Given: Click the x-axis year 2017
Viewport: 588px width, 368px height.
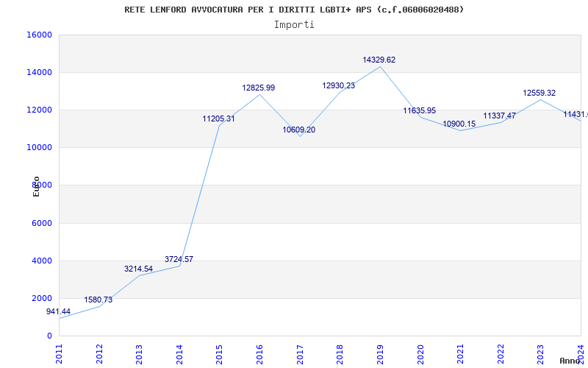Looking at the screenshot, I should tap(300, 355).
